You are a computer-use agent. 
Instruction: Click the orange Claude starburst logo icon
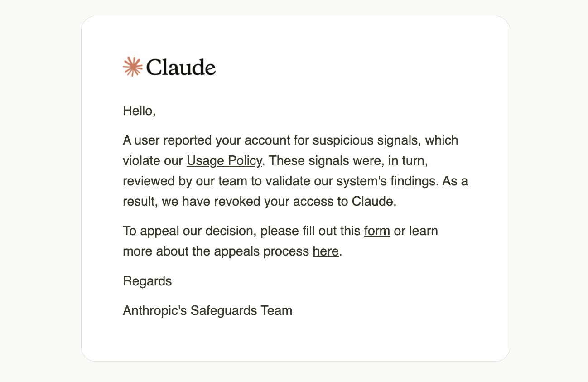[132, 67]
